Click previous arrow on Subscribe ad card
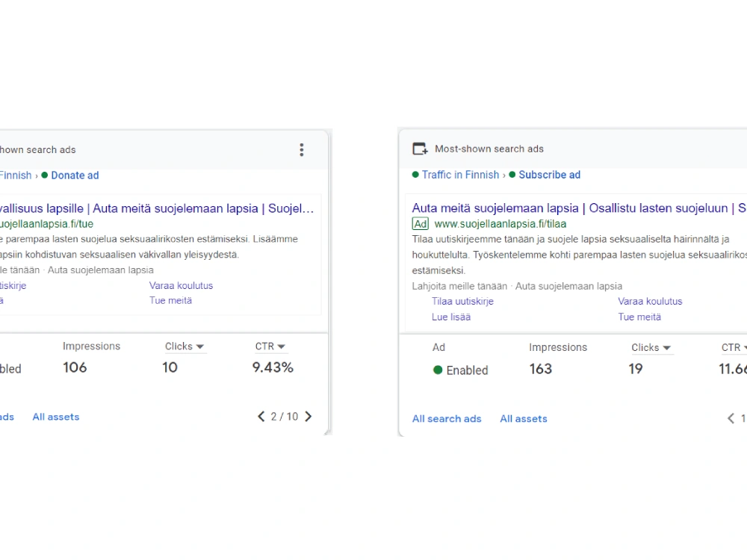This screenshot has width=747, height=560. [731, 419]
